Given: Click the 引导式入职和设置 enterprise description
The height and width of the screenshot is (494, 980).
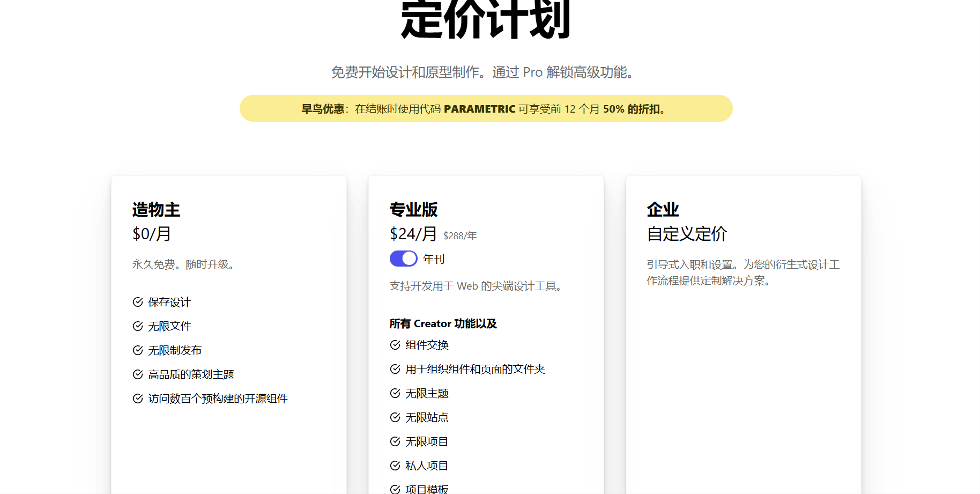Looking at the screenshot, I should tap(743, 272).
